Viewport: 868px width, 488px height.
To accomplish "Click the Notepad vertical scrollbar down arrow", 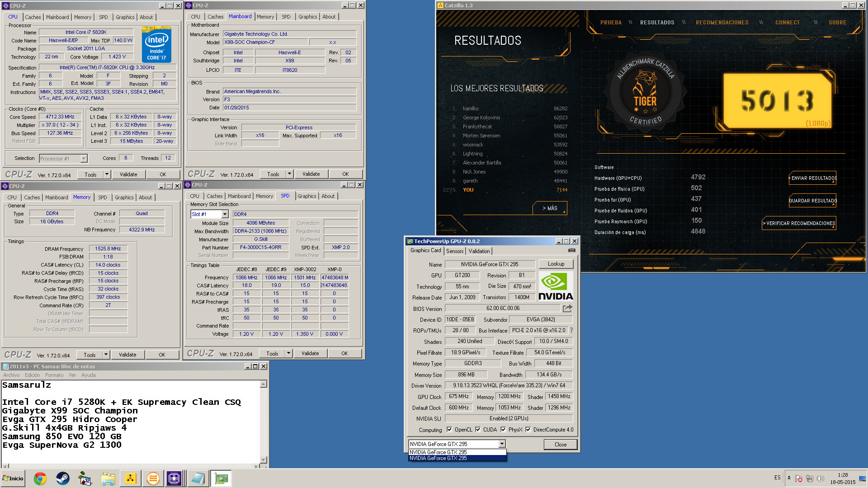I will 264,460.
